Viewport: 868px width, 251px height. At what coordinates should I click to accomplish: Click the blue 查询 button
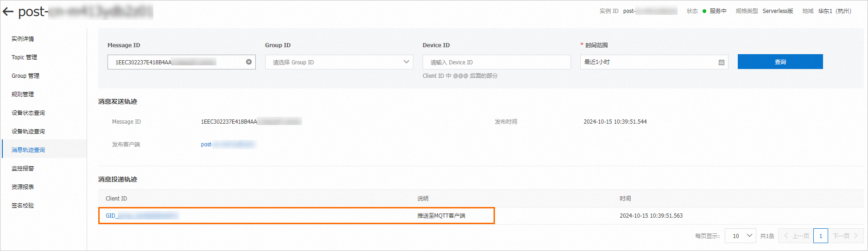(780, 62)
